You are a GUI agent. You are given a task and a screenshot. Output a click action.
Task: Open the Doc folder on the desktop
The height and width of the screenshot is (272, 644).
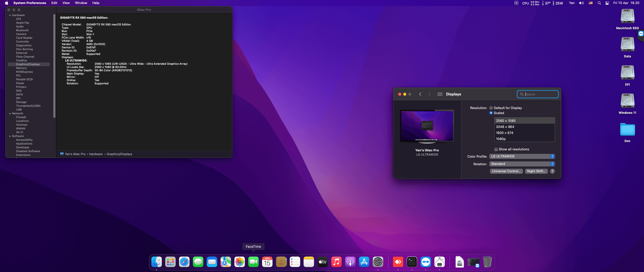click(x=627, y=129)
